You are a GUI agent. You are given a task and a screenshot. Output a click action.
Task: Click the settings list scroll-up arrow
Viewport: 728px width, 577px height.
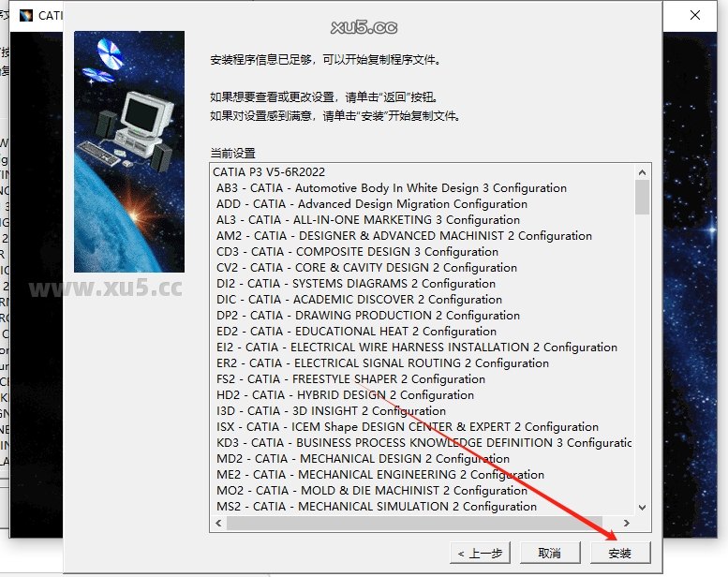tap(642, 172)
